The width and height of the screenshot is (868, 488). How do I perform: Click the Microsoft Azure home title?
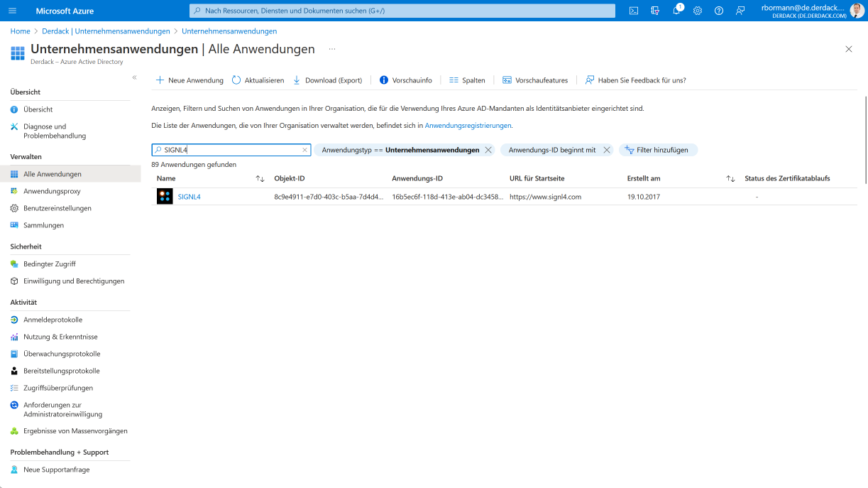[65, 11]
